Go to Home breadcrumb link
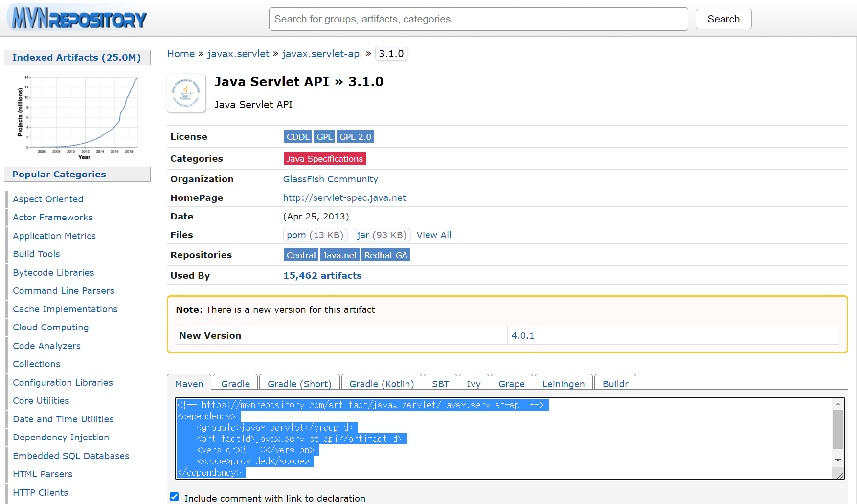The image size is (857, 504). point(181,54)
